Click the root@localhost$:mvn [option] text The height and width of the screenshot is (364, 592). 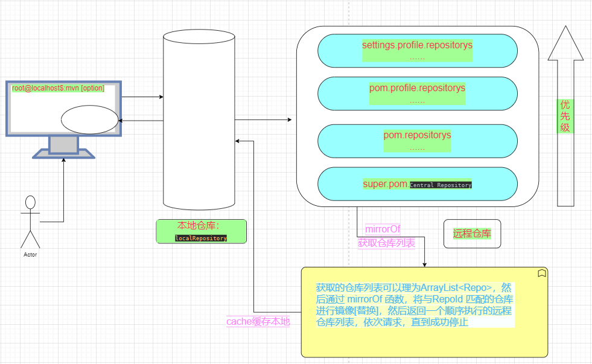coord(58,88)
